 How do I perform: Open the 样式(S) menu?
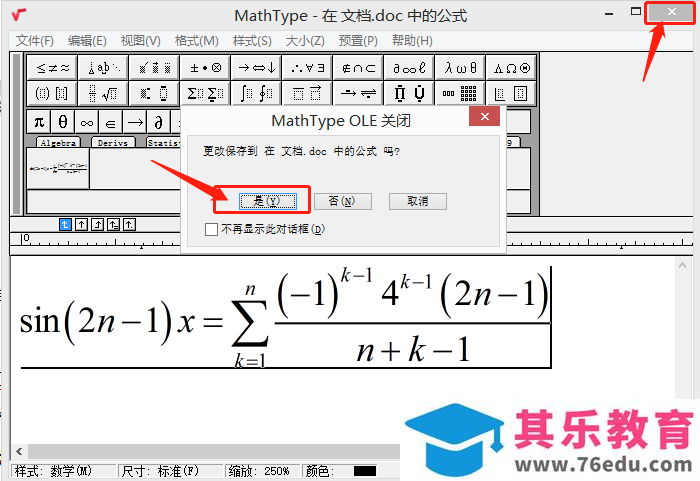pyautogui.click(x=252, y=41)
